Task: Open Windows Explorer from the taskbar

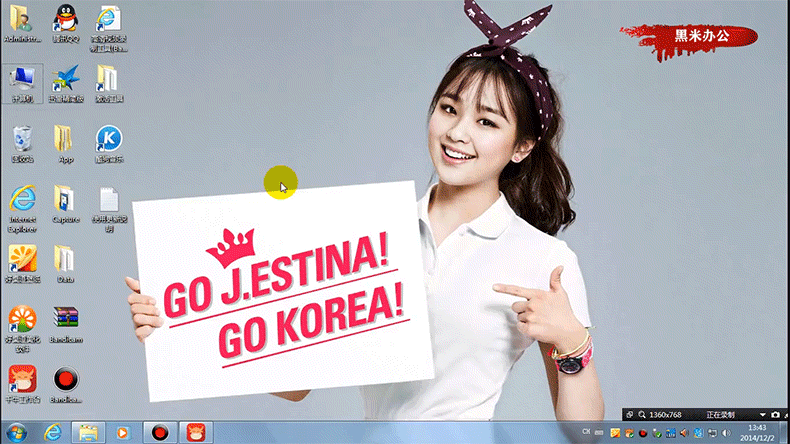Action: pyautogui.click(x=88, y=433)
